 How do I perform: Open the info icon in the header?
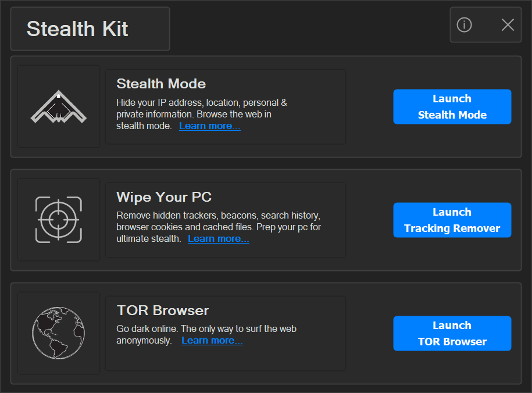(x=464, y=25)
